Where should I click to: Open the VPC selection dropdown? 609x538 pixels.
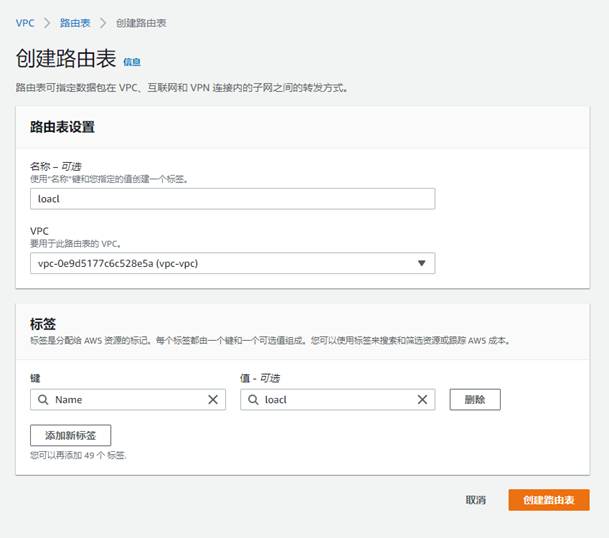tap(232, 263)
